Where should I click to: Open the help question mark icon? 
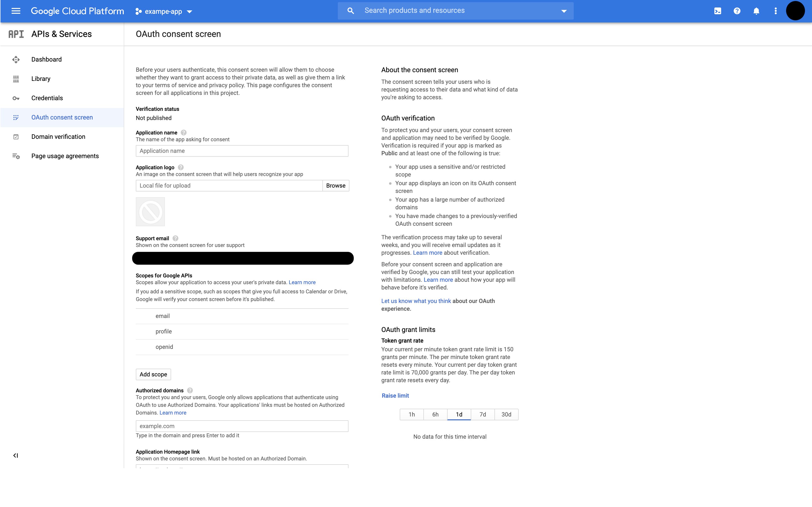tap(737, 11)
